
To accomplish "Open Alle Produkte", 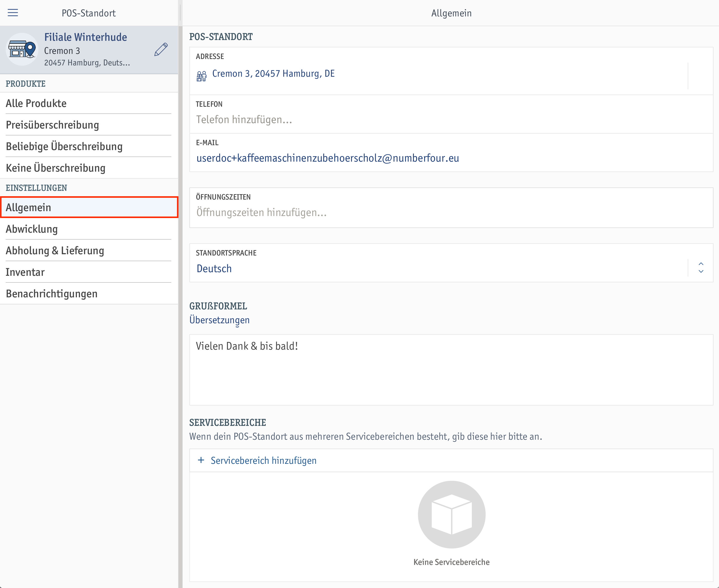I will point(89,103).
